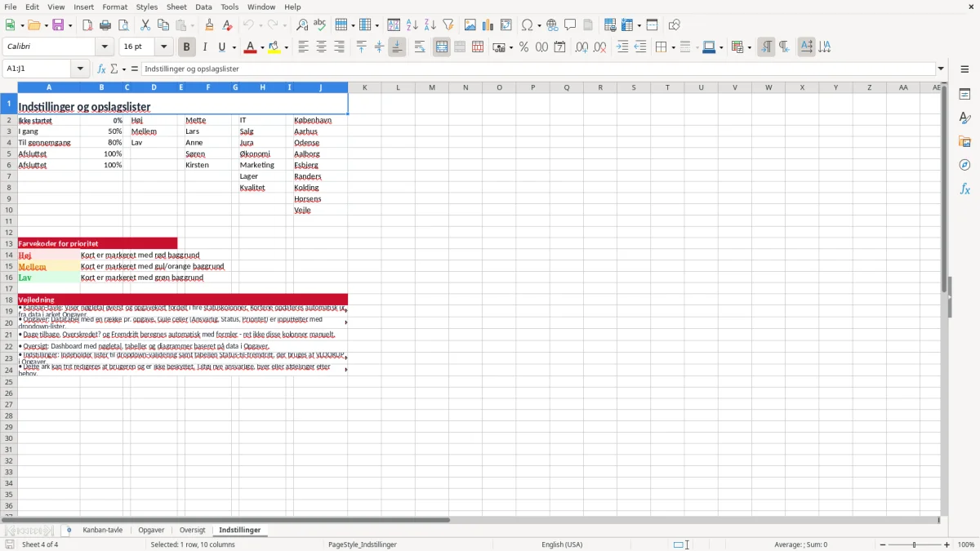
Task: Click the Insert Comment icon
Action: (x=570, y=25)
